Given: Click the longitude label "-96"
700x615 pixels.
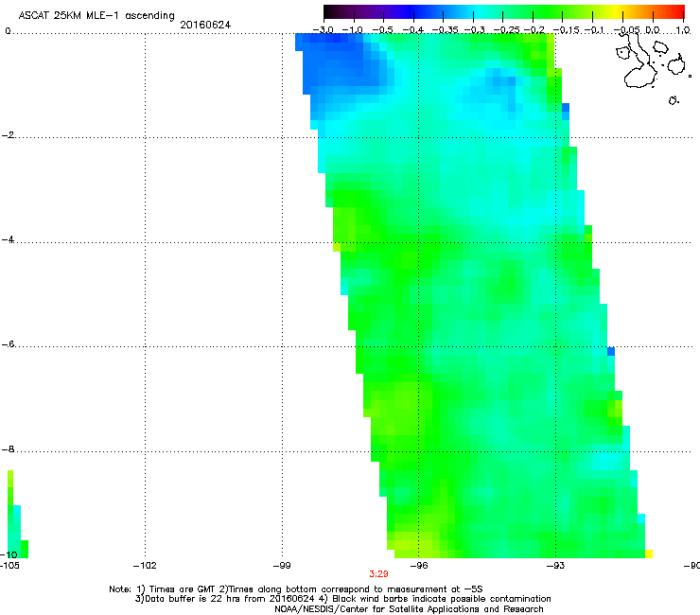Looking at the screenshot, I should coord(419,566).
